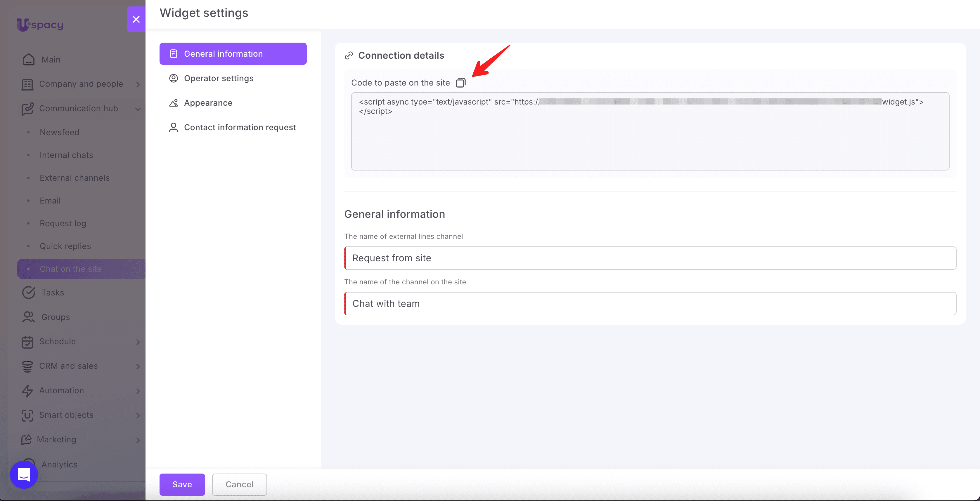The width and height of the screenshot is (980, 501).
Task: Select Chat on the site menu item
Action: (81, 269)
